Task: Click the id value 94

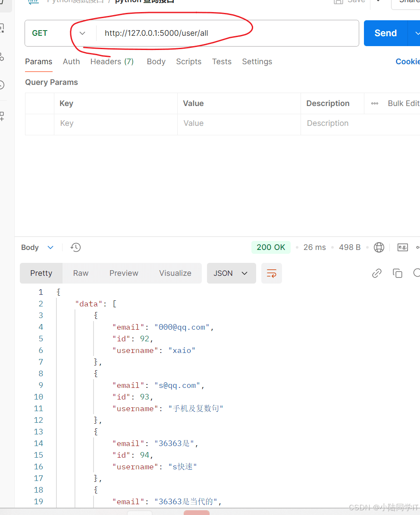Action: coord(144,455)
